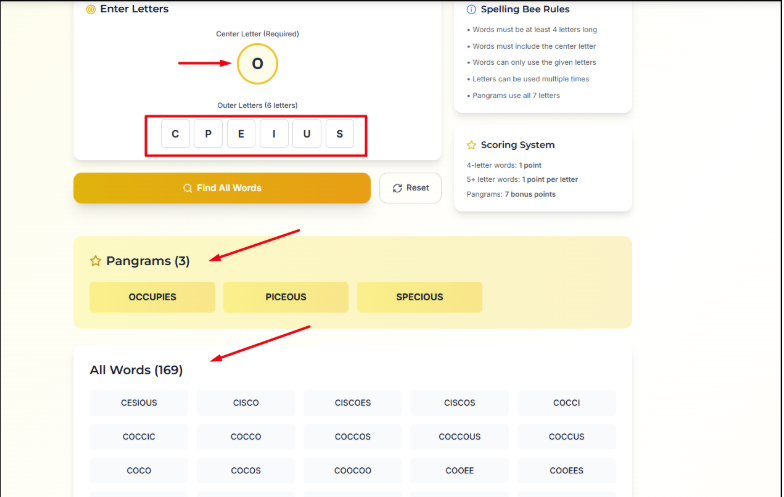
Task: Click the Pangrams (3) heading
Action: pyautogui.click(x=148, y=261)
